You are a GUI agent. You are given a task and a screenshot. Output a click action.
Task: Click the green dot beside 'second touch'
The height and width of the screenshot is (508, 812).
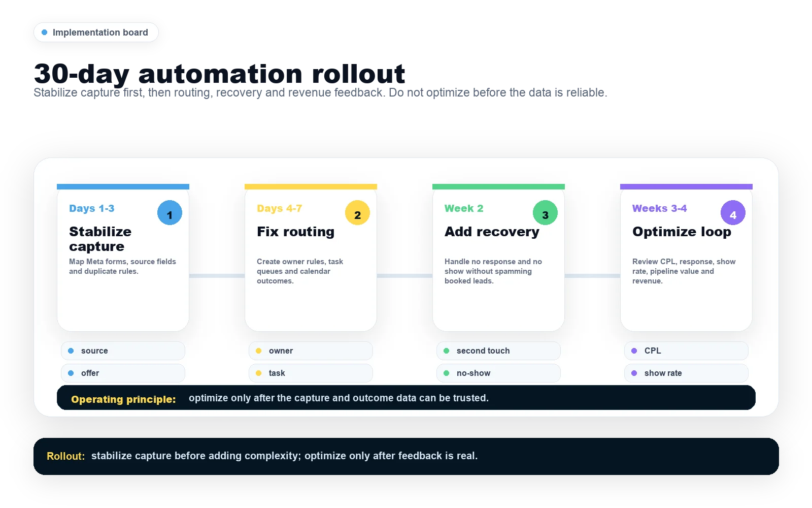click(447, 351)
